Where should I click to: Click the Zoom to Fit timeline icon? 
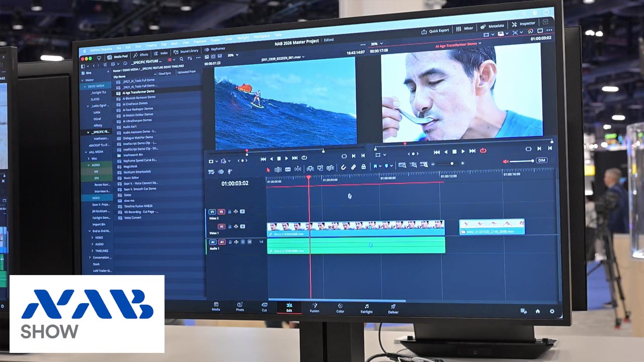403,165
